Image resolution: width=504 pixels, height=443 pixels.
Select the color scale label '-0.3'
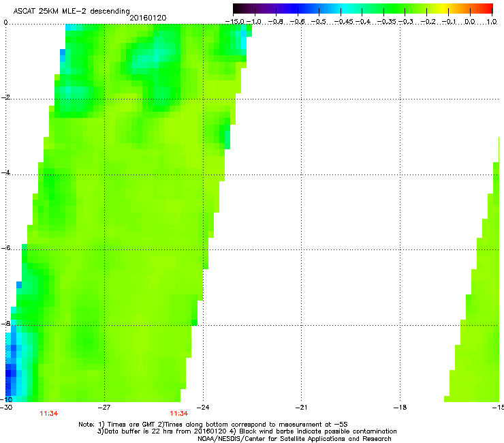point(406,22)
